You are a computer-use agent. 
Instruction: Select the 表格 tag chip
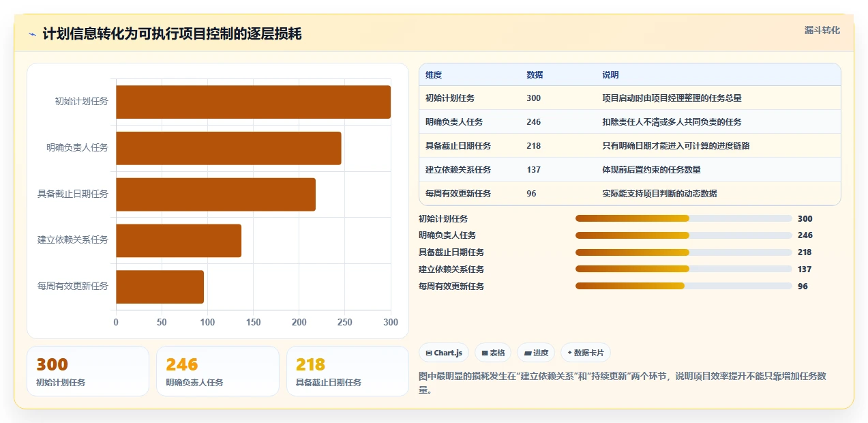493,353
